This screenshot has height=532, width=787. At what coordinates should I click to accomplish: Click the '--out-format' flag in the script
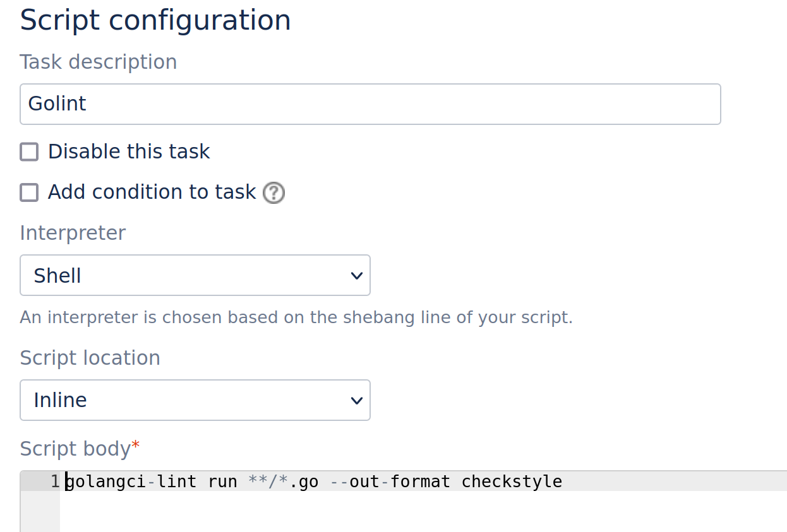390,482
